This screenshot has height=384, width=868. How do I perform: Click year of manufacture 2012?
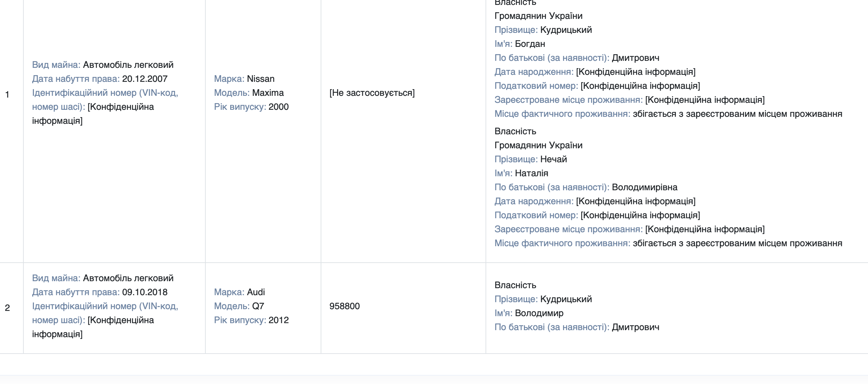(278, 320)
